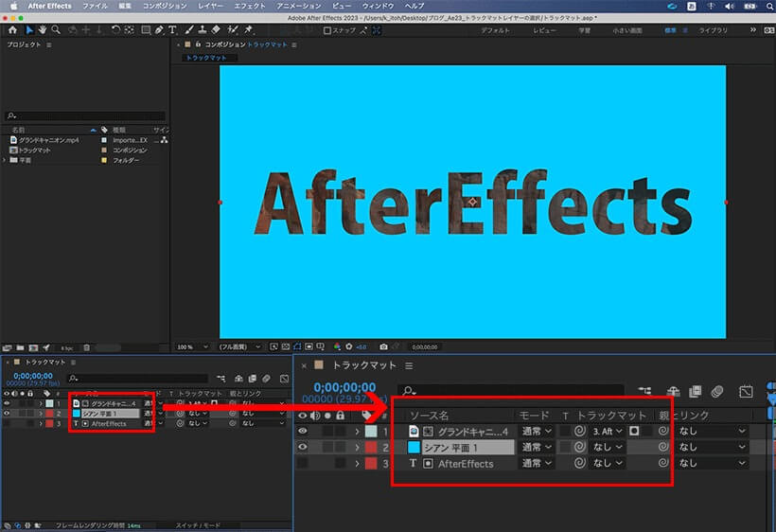Select the Brush tool
Screen dimensions: 776x532
tap(189, 30)
